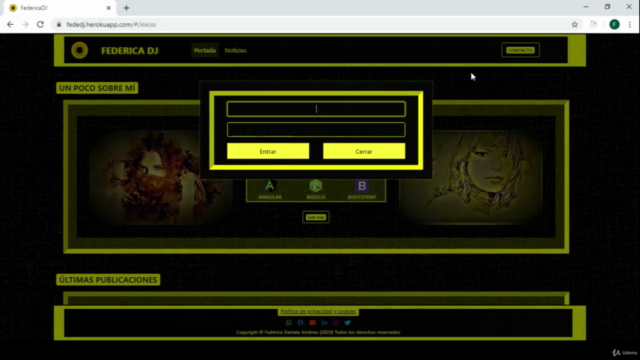
Task: Click the FEDERICA DJ site title
Action: 130,51
